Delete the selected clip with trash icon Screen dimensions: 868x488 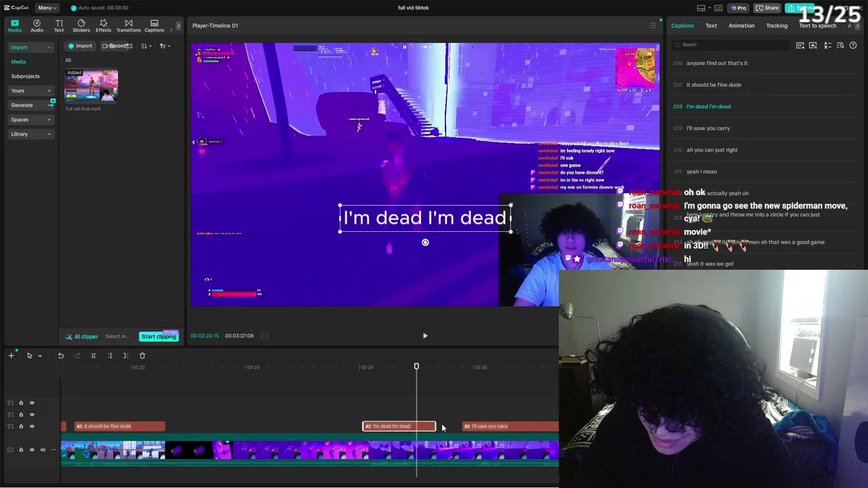(x=142, y=355)
